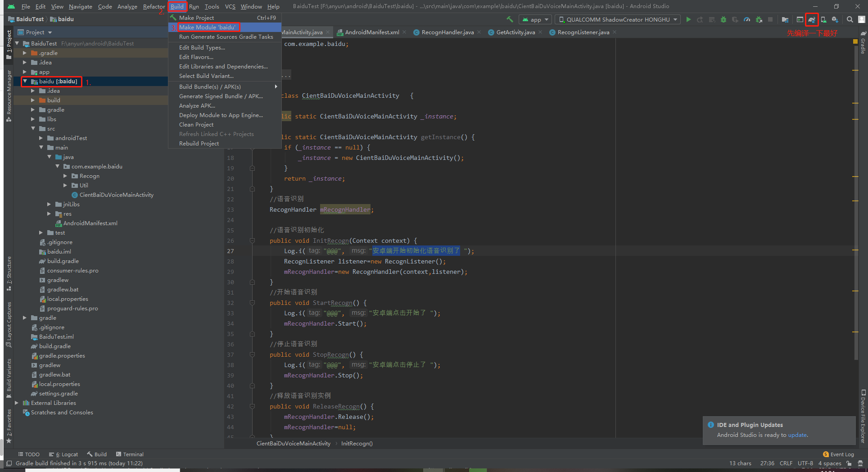Toggle fold marker on line 26 method
Viewport: 868px width, 472px height.
[x=252, y=241]
